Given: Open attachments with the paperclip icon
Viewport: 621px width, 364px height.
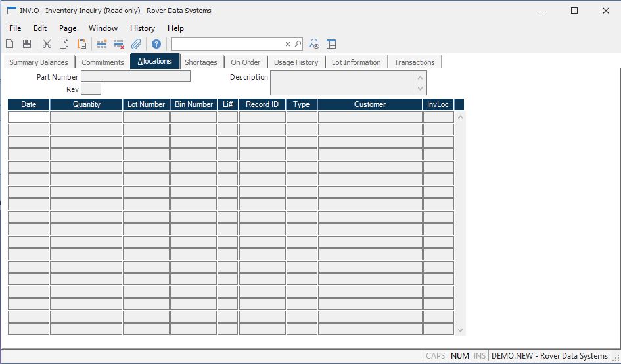Looking at the screenshot, I should pyautogui.click(x=137, y=44).
